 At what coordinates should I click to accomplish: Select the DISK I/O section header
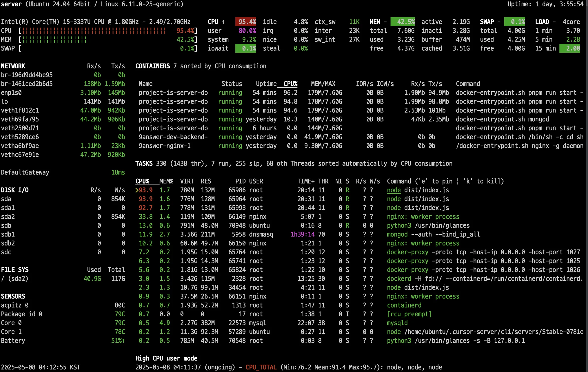point(15,190)
